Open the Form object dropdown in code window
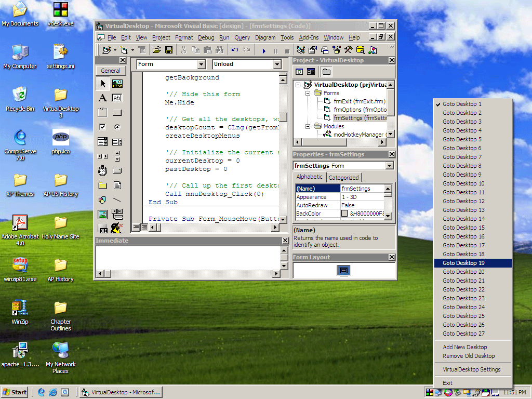Image resolution: width=532 pixels, height=399 pixels. pyautogui.click(x=202, y=64)
